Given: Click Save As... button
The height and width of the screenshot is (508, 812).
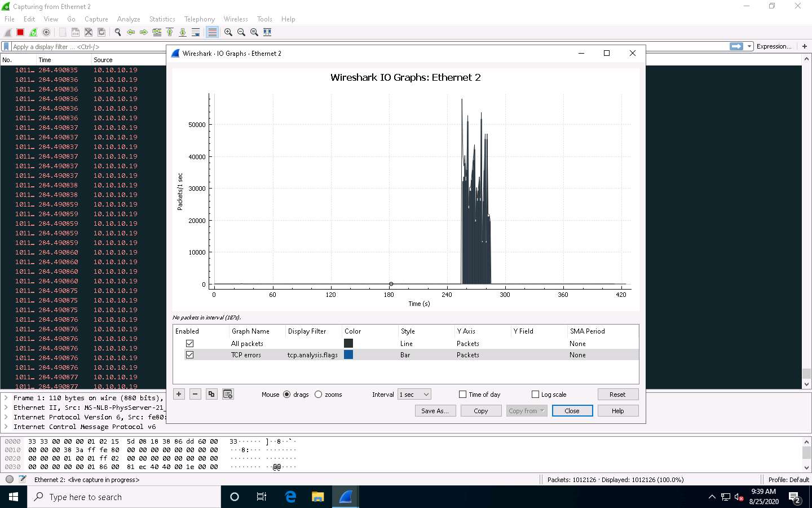Looking at the screenshot, I should 435,411.
